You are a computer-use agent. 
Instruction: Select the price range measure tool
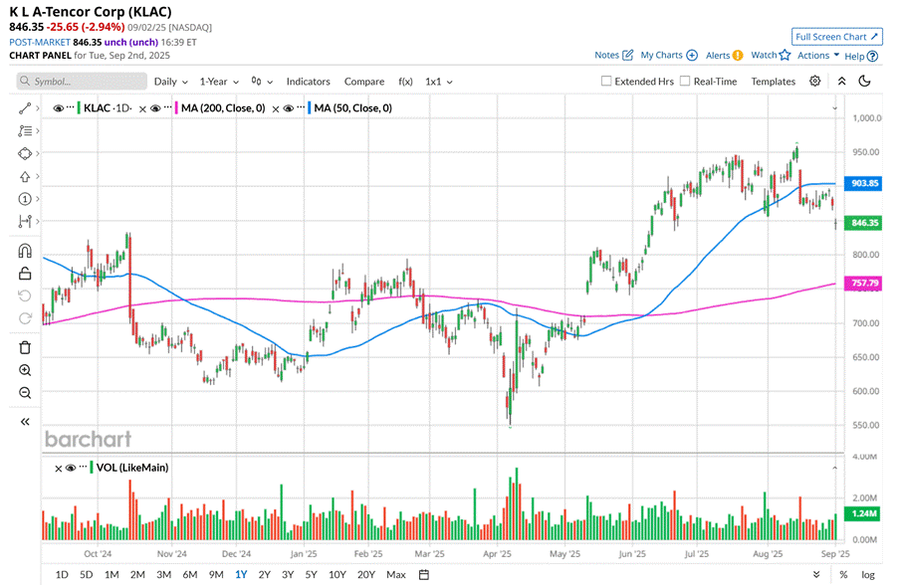pyautogui.click(x=25, y=221)
